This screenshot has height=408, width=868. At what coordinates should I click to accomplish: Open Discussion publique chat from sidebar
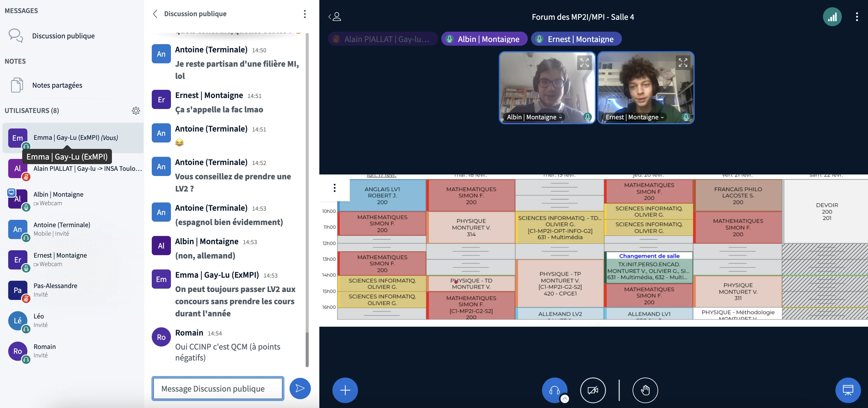(x=63, y=36)
